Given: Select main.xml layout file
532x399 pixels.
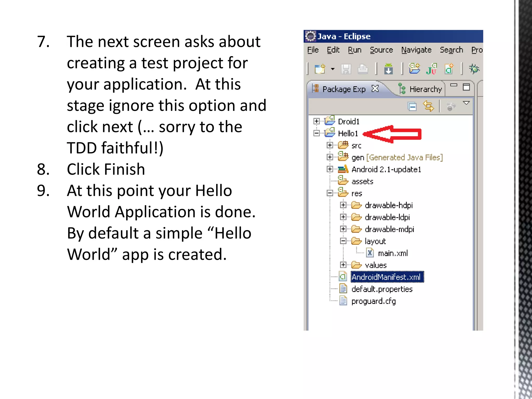Looking at the screenshot, I should click(x=392, y=253).
